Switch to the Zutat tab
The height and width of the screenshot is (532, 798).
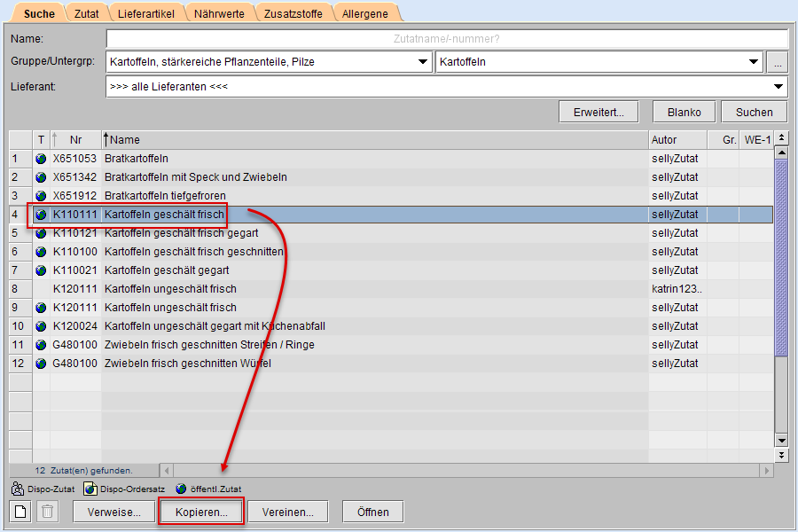(x=87, y=14)
